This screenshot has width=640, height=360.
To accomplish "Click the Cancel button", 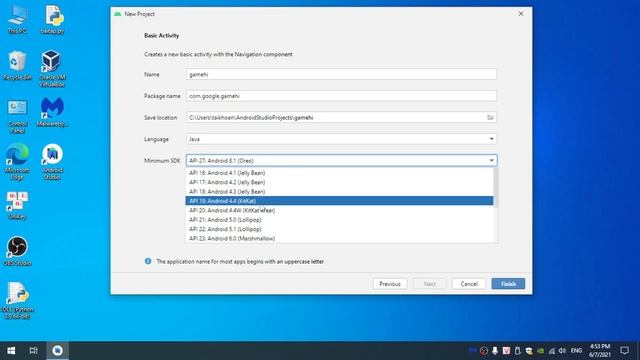I will [469, 284].
